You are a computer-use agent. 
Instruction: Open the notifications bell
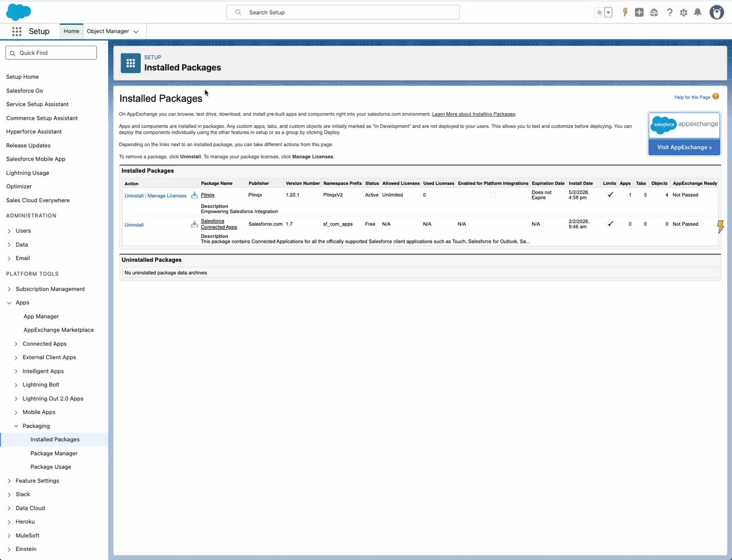click(x=698, y=12)
